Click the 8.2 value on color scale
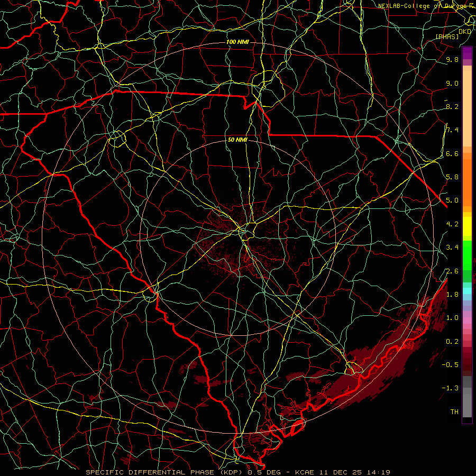Viewport: 476px width, 476px height. tap(452, 106)
